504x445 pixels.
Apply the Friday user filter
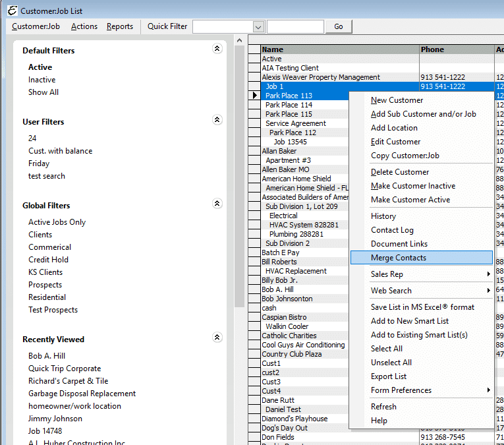coord(39,163)
